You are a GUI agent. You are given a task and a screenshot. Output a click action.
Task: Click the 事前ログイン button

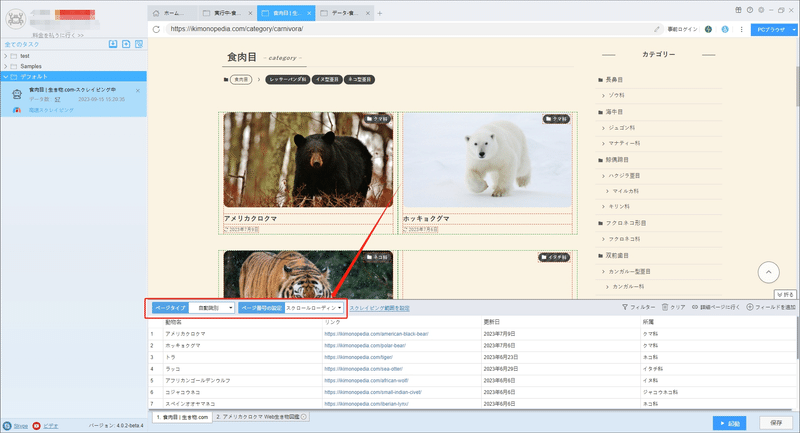682,30
